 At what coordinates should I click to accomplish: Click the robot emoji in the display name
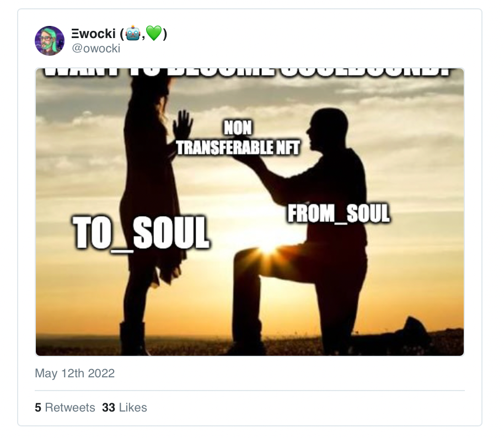coord(133,34)
